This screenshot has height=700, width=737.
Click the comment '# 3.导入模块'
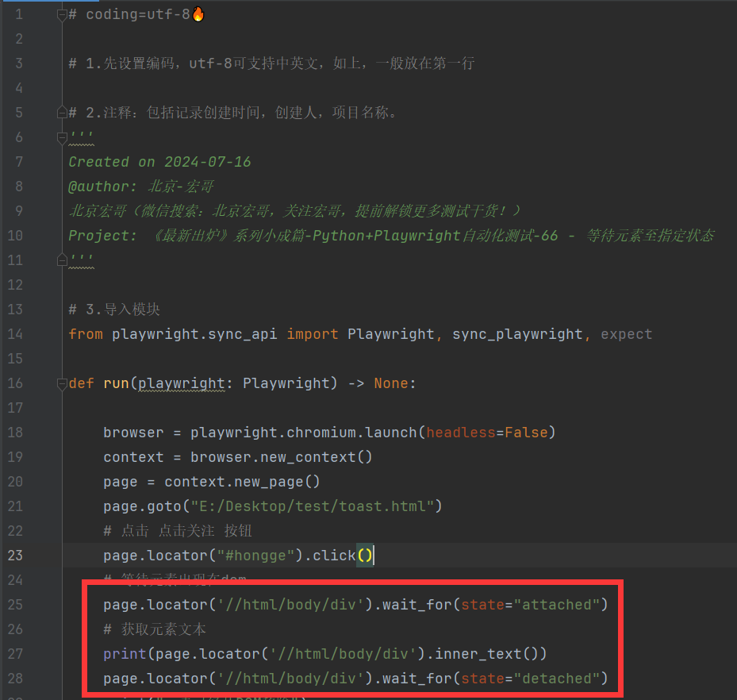pyautogui.click(x=114, y=310)
